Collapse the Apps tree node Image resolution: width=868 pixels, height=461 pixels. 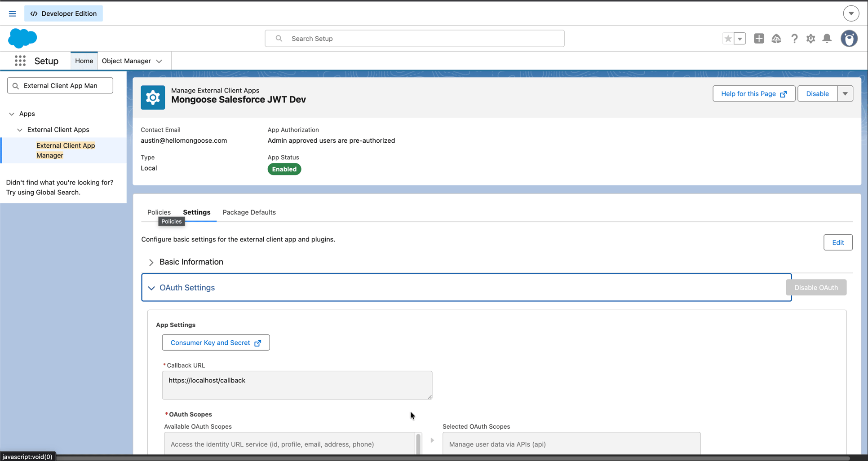point(12,114)
